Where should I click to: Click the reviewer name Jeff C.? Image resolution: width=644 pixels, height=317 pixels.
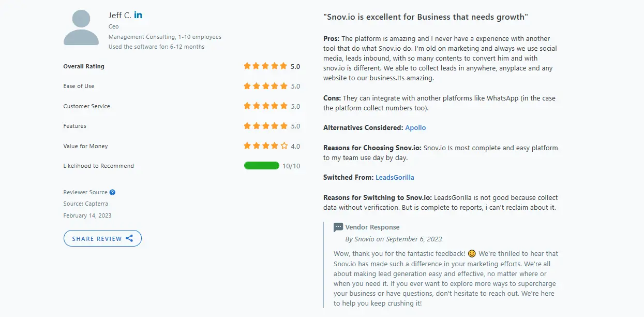coord(119,15)
